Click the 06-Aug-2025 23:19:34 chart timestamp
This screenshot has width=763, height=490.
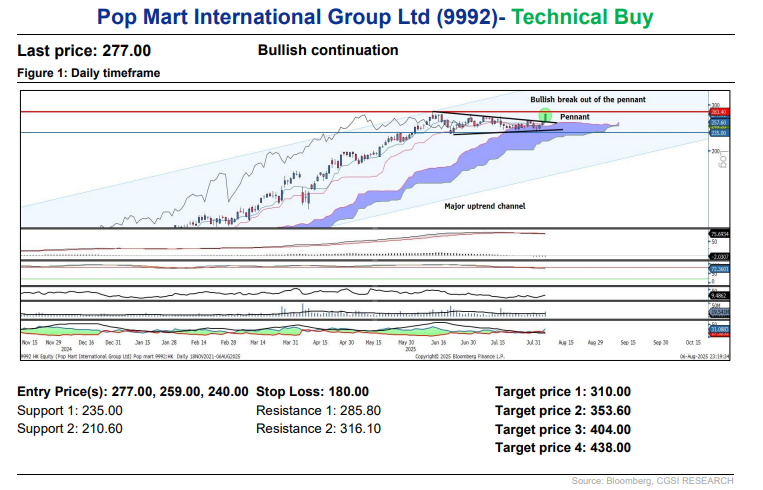click(705, 357)
